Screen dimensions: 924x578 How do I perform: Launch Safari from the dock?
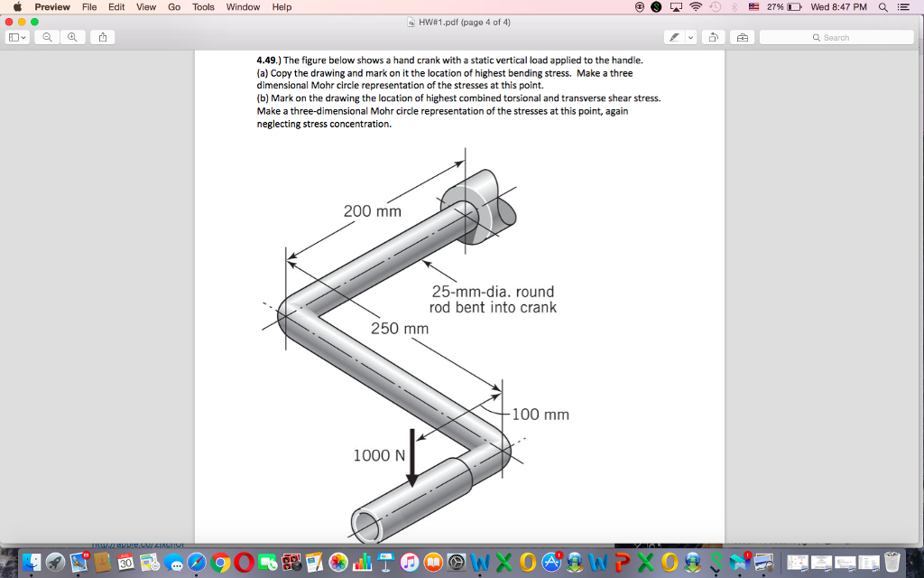196,564
